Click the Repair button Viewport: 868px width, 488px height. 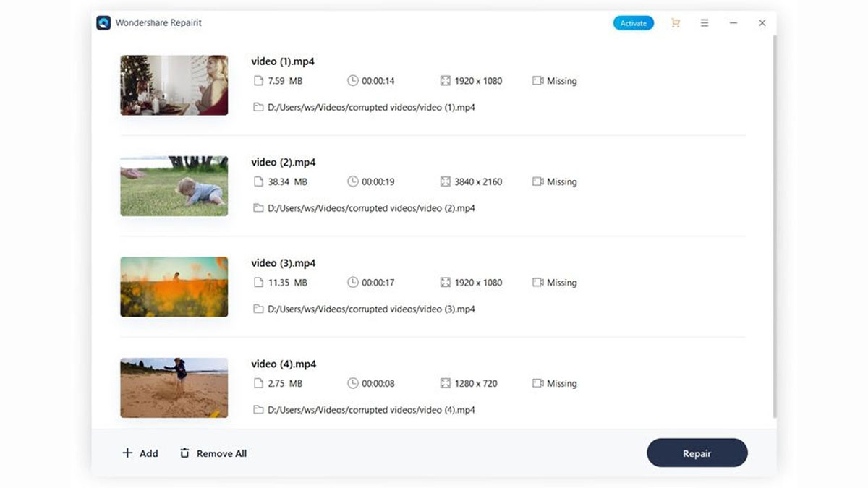(697, 453)
